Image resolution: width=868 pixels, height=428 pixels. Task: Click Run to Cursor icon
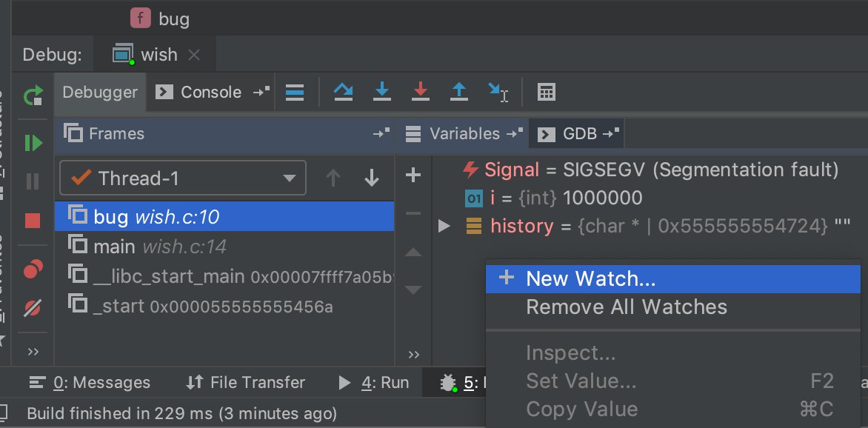click(x=498, y=92)
